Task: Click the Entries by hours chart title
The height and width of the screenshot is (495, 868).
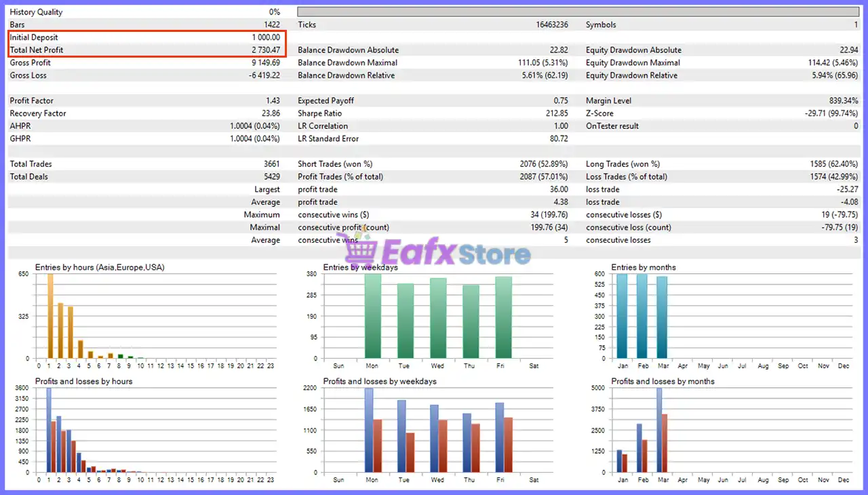Action: pos(100,267)
